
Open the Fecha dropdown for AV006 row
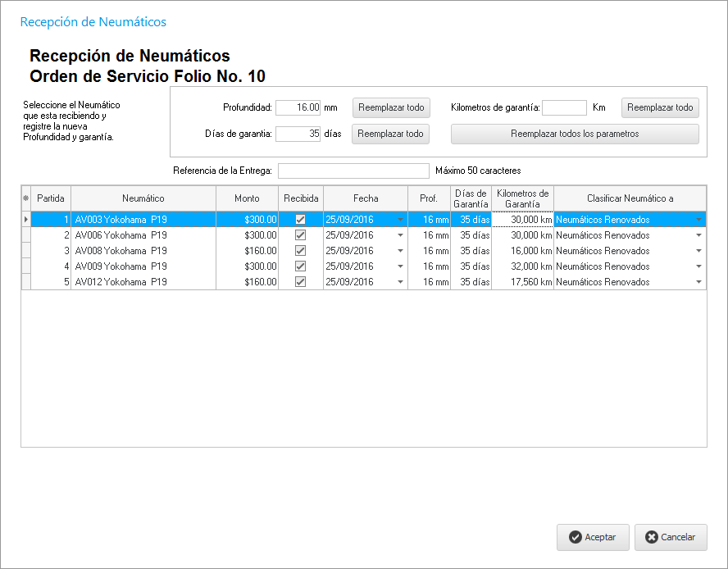pos(400,235)
